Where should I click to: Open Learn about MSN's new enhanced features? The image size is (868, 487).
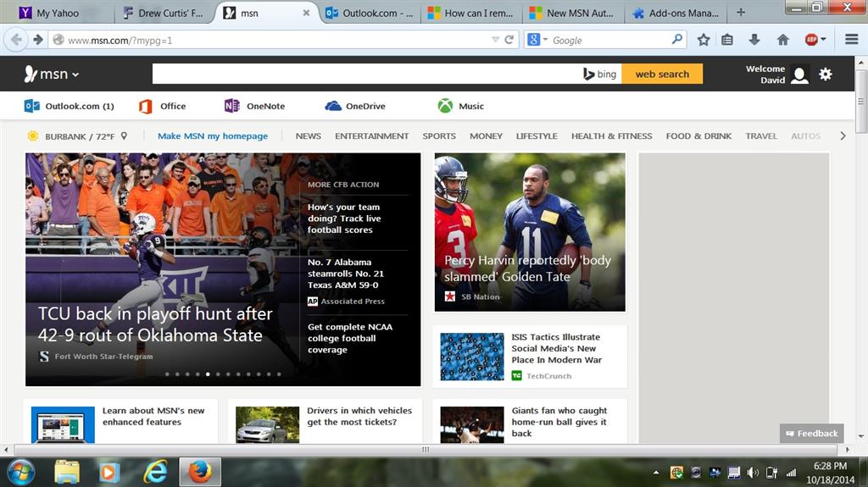(x=153, y=416)
